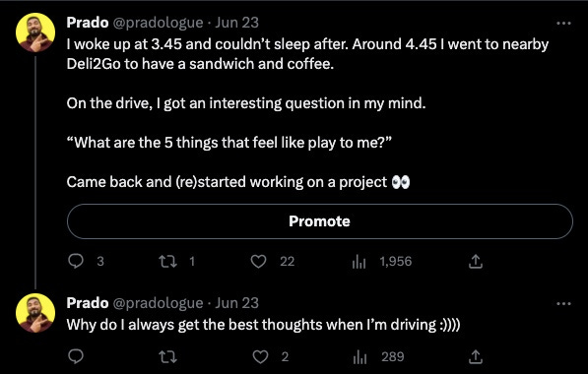Image resolution: width=588 pixels, height=374 pixels.
Task: Open @pradologue handle on the first tweet
Action: pyautogui.click(x=158, y=23)
